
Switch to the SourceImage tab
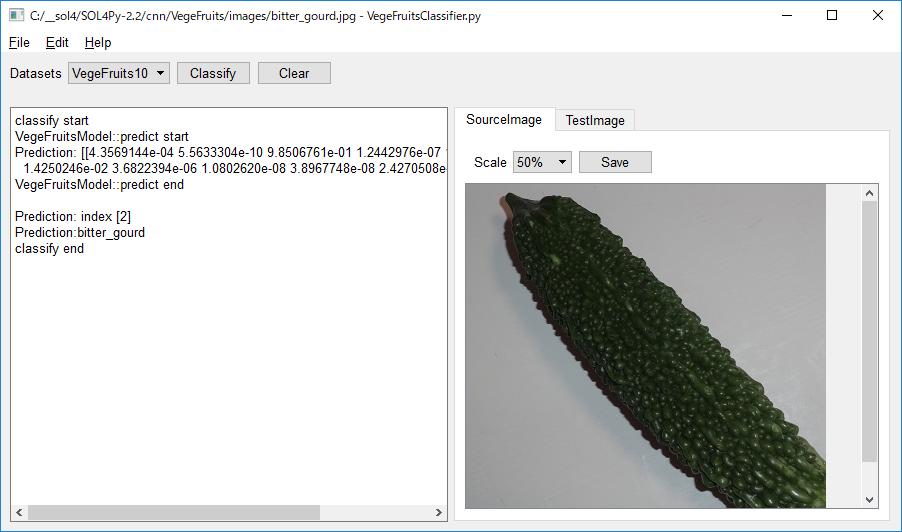[504, 120]
